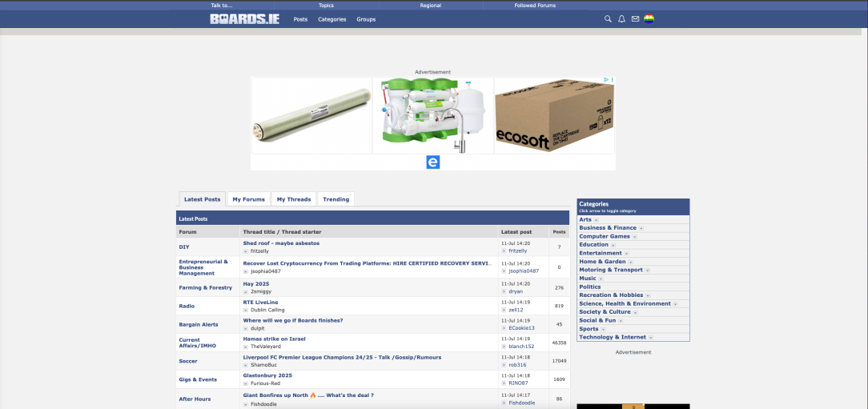
Task: Go to the Farming & Forestry forum
Action: (205, 288)
